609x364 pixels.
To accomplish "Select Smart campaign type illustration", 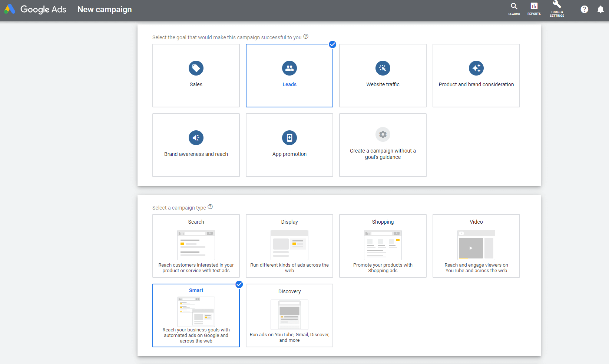I will (x=196, y=311).
